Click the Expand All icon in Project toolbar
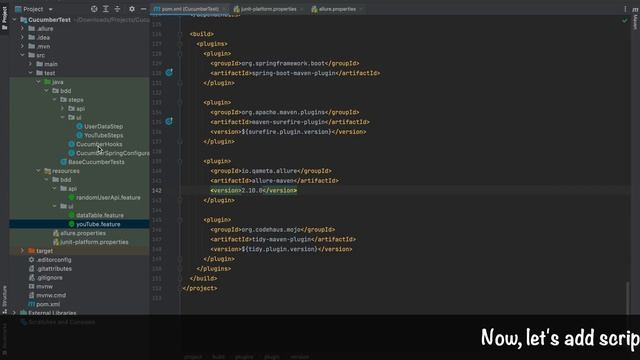The width and height of the screenshot is (640, 360). [x=106, y=9]
